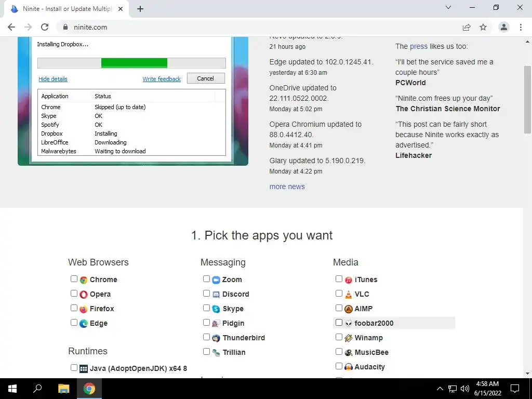Viewport: 532px width, 399px height.
Task: Open the 'press' link
Action: [419, 46]
